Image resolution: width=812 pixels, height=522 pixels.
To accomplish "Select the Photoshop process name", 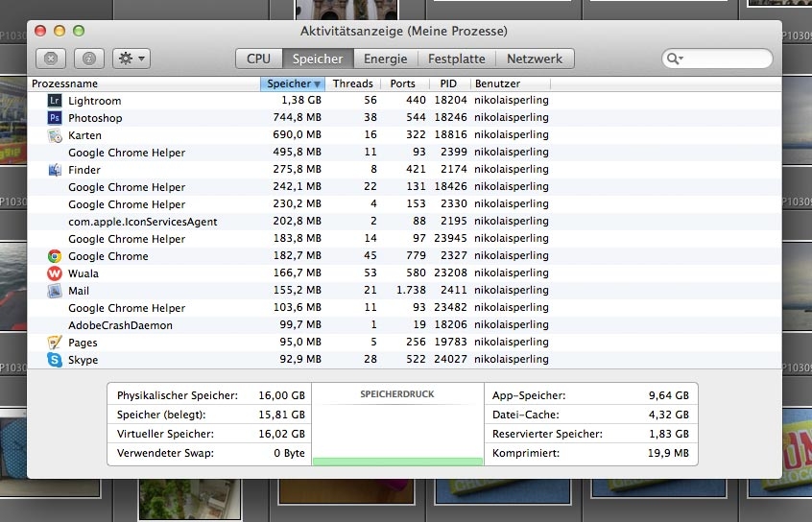I will (95, 118).
